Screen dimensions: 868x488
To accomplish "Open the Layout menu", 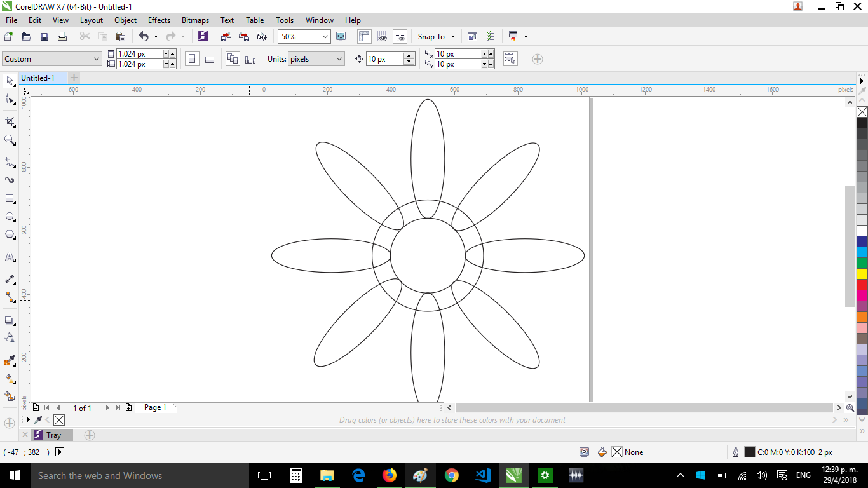I will (91, 20).
